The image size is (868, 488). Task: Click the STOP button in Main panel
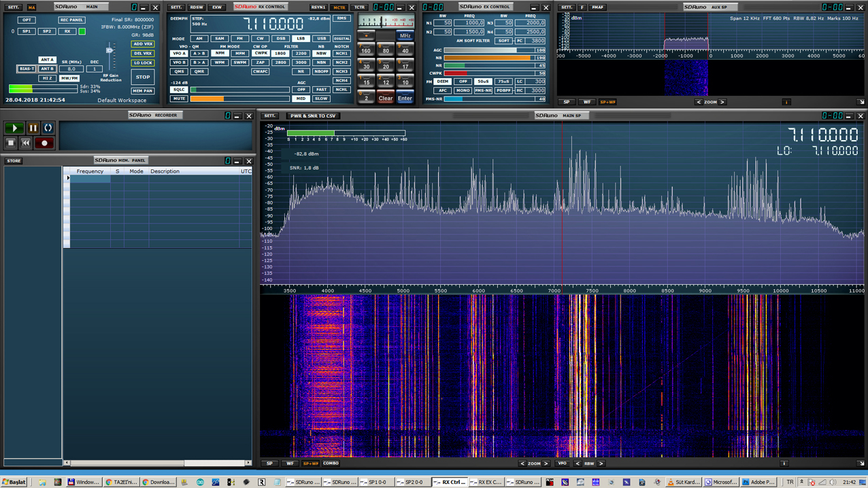pyautogui.click(x=143, y=77)
